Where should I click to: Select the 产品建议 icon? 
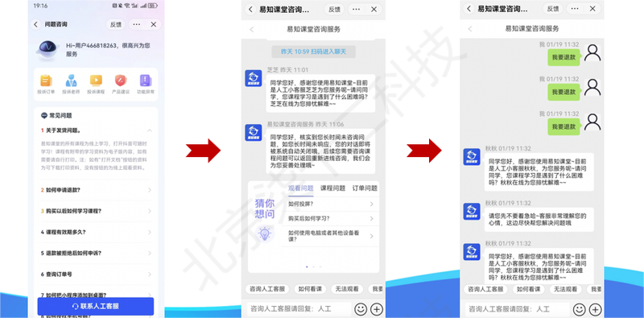click(x=121, y=81)
